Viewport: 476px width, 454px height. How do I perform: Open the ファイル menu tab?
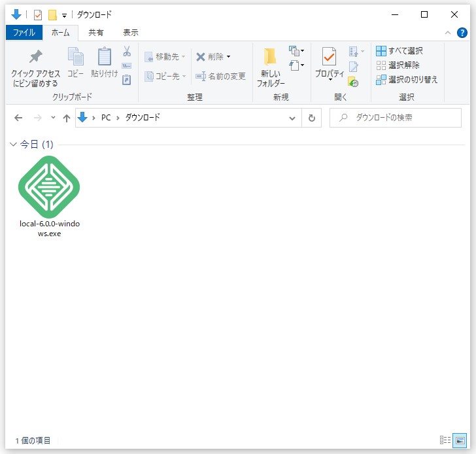click(24, 32)
